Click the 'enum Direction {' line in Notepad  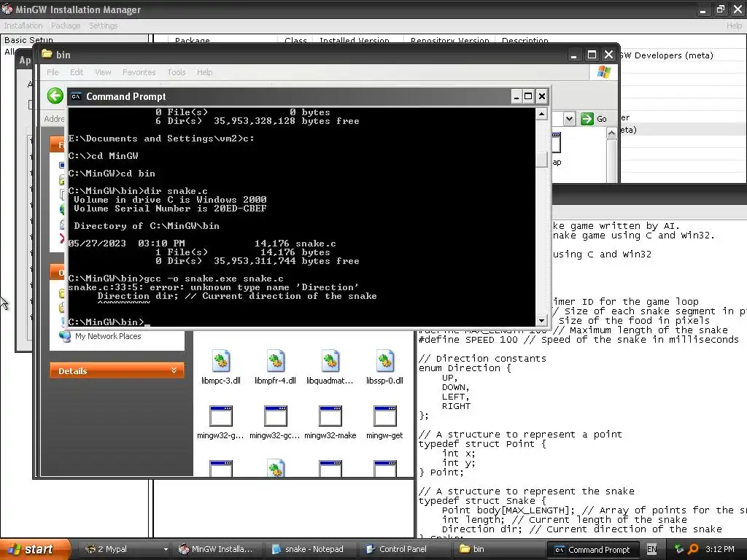(x=465, y=368)
